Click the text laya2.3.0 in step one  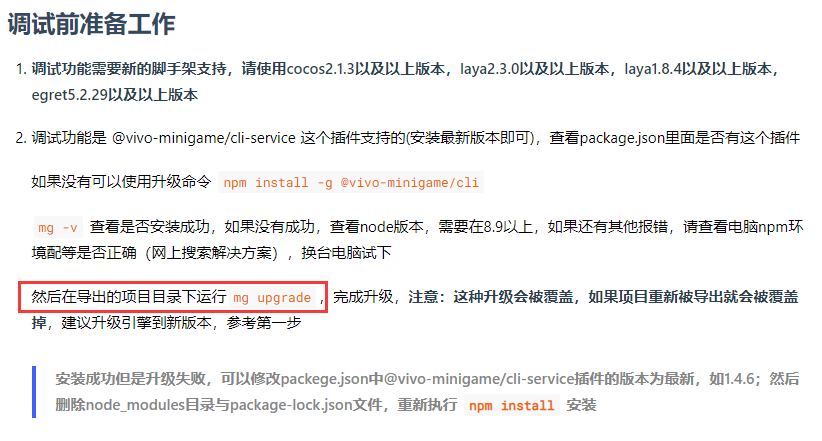[x=490, y=69]
